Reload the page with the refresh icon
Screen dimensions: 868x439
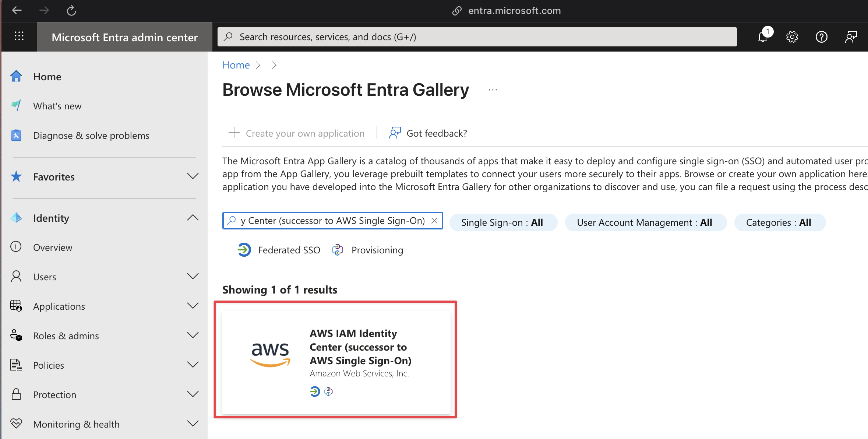[x=71, y=10]
